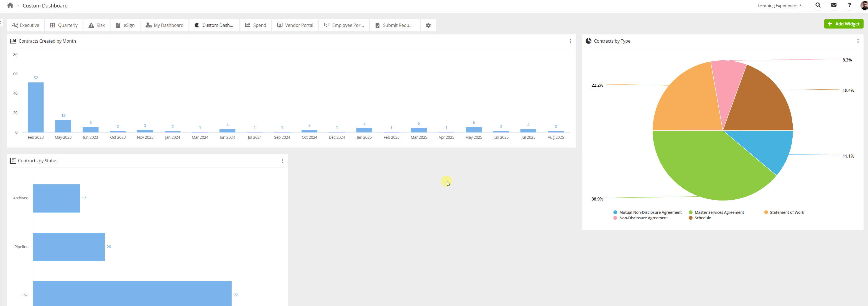Click the Jun 2023 bar in monthly chart

click(x=90, y=130)
